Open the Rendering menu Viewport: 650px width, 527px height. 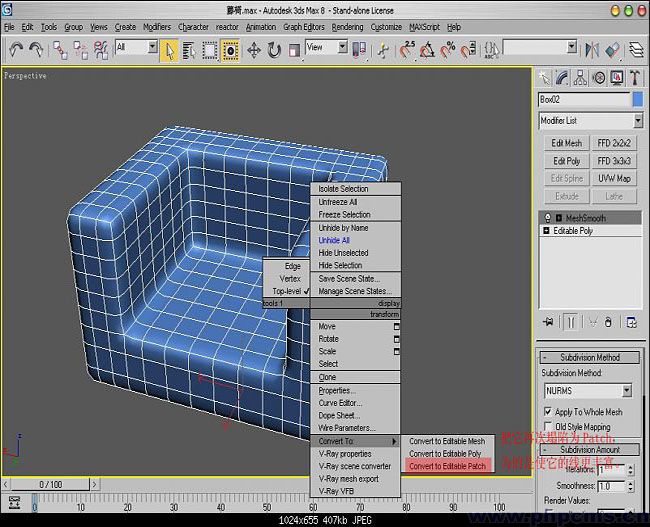coord(347,27)
